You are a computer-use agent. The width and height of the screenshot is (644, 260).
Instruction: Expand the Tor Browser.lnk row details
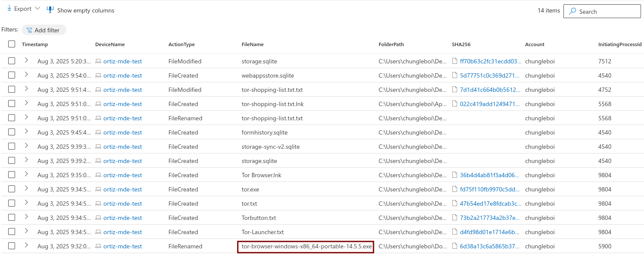(x=26, y=175)
